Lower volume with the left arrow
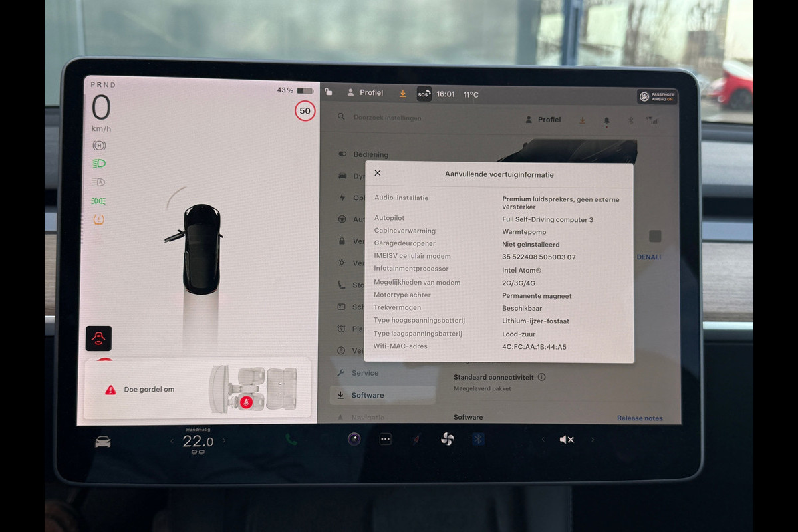Viewport: 798px width, 532px height. click(543, 440)
